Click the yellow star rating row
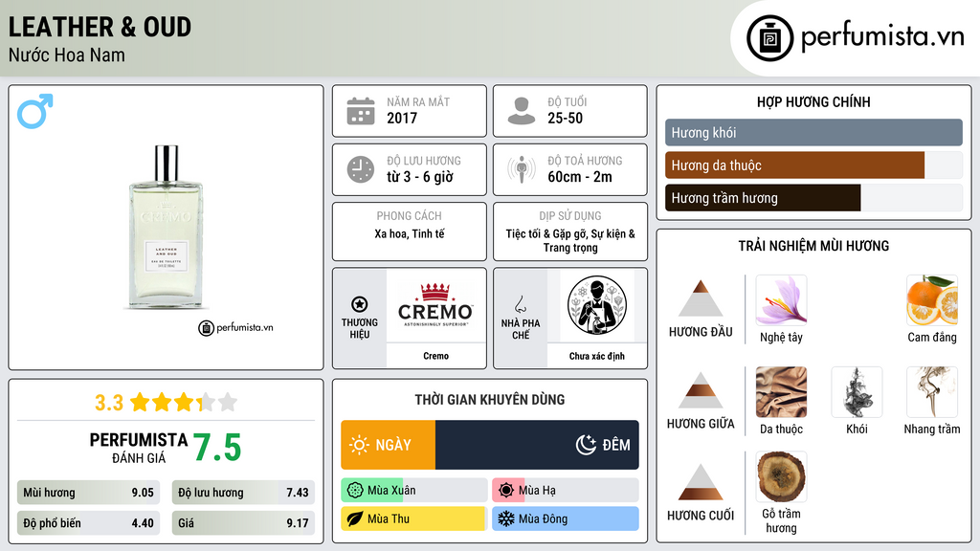The height and width of the screenshot is (551, 980). (184, 403)
